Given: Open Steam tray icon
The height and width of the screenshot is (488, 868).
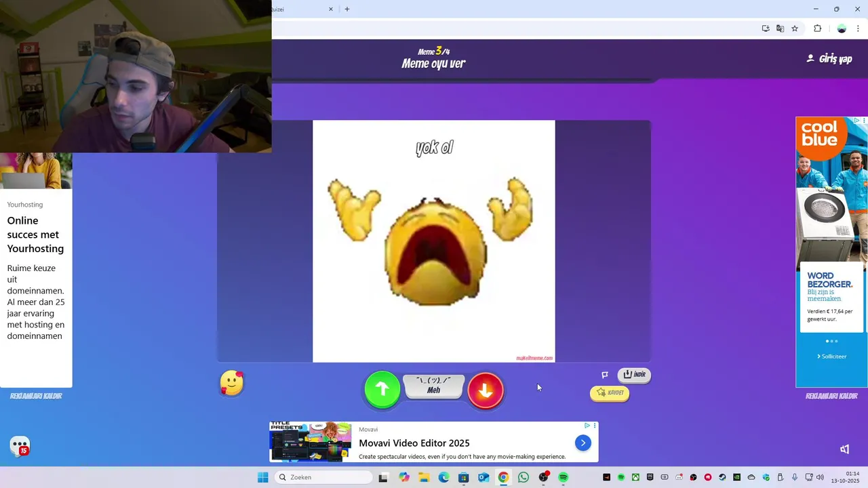Looking at the screenshot, I should click(722, 477).
